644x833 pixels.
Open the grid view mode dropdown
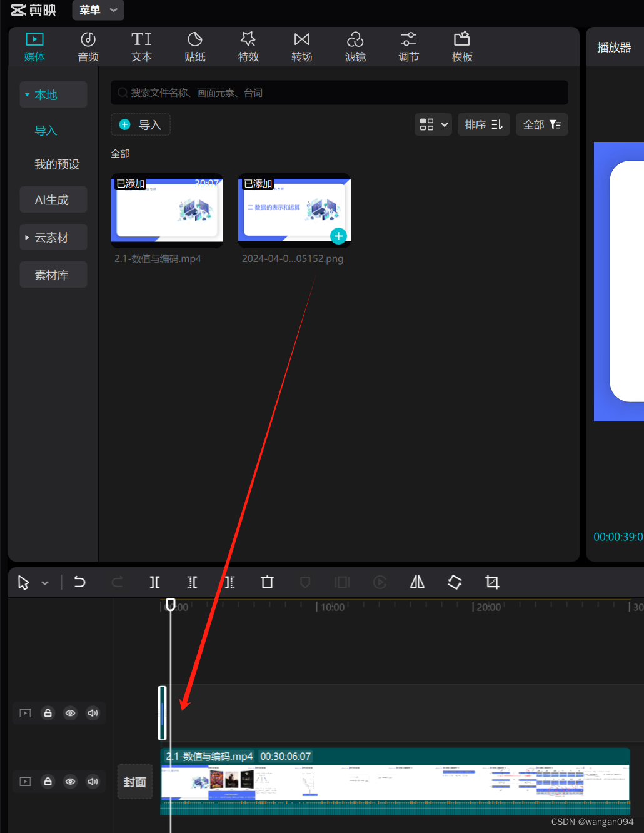pyautogui.click(x=433, y=124)
